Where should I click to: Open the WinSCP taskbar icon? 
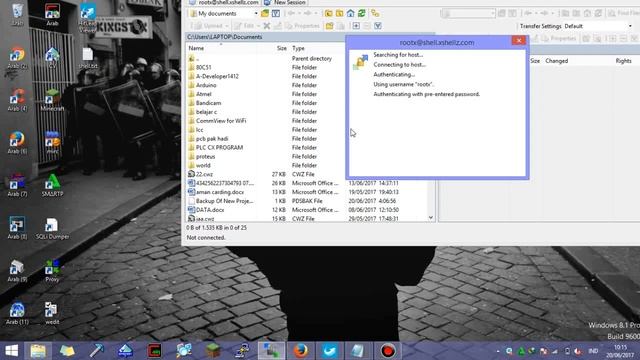(x=271, y=351)
